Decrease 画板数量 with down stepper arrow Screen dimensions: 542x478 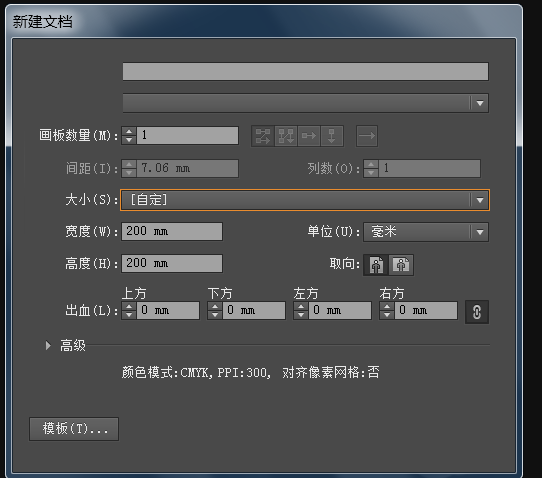[129, 140]
